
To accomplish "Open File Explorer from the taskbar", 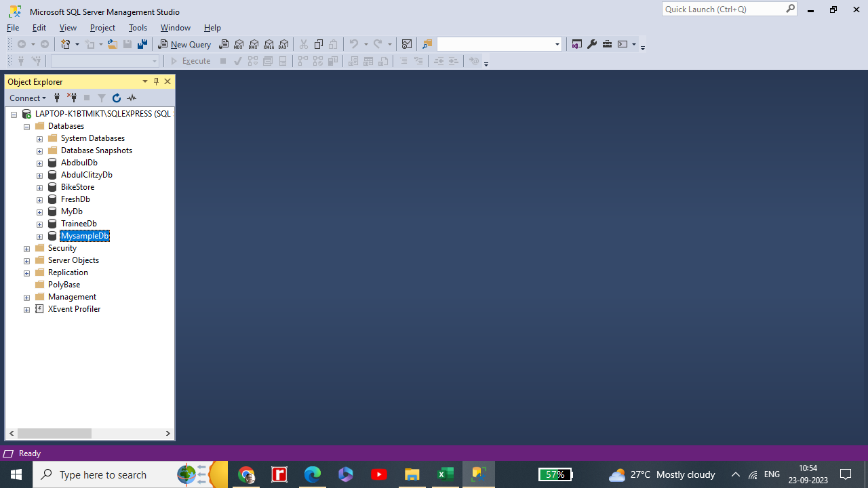I will pyautogui.click(x=412, y=474).
